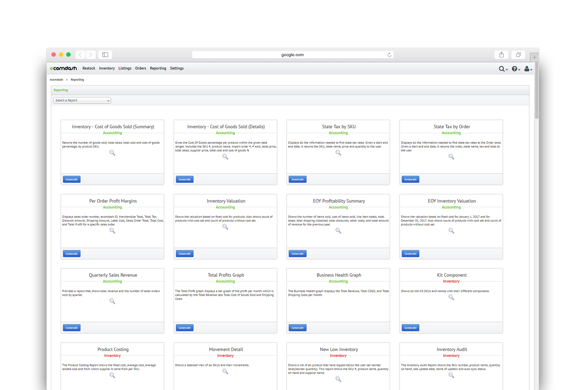Toggle the browser sidebar icon
This screenshot has width=588, height=390.
(x=105, y=55)
